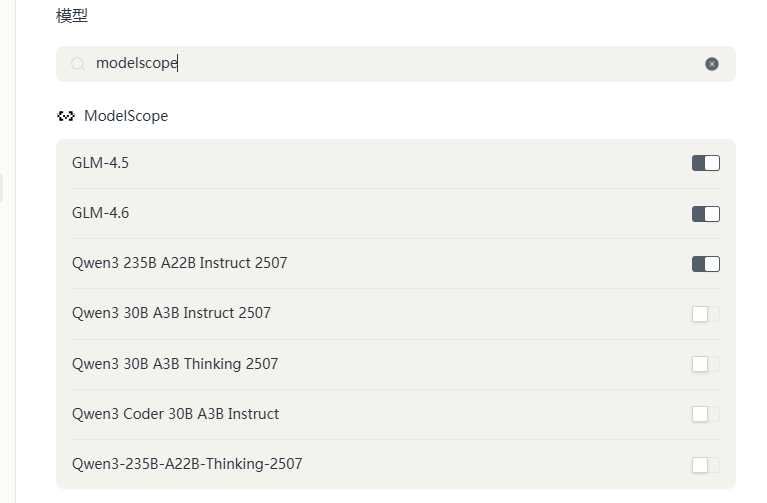Viewport: 767px width, 503px height.
Task: Enable Qwen3 30B A3B Instruct 2507
Action: [x=706, y=314]
